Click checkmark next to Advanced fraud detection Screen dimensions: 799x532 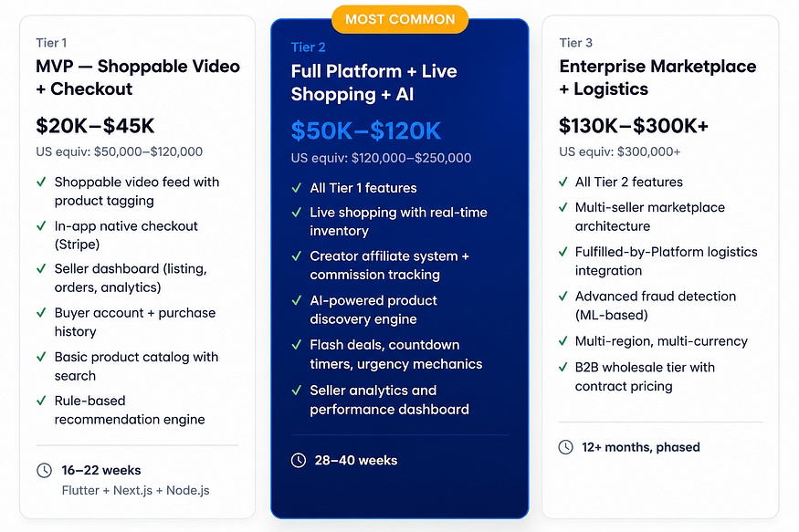click(563, 296)
